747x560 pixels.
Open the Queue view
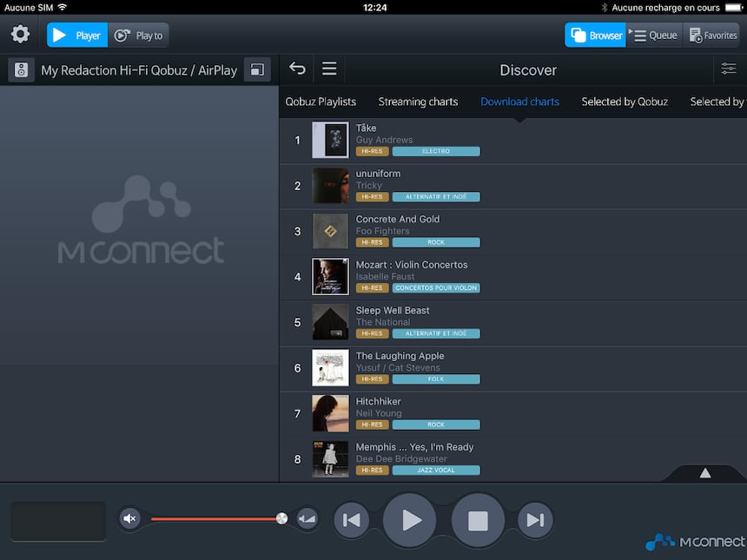tap(654, 36)
